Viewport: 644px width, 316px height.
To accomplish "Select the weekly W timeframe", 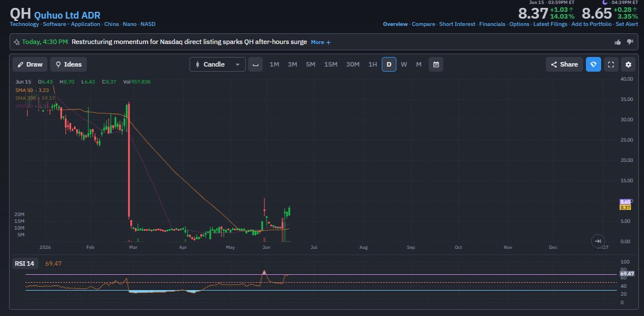I will (404, 64).
